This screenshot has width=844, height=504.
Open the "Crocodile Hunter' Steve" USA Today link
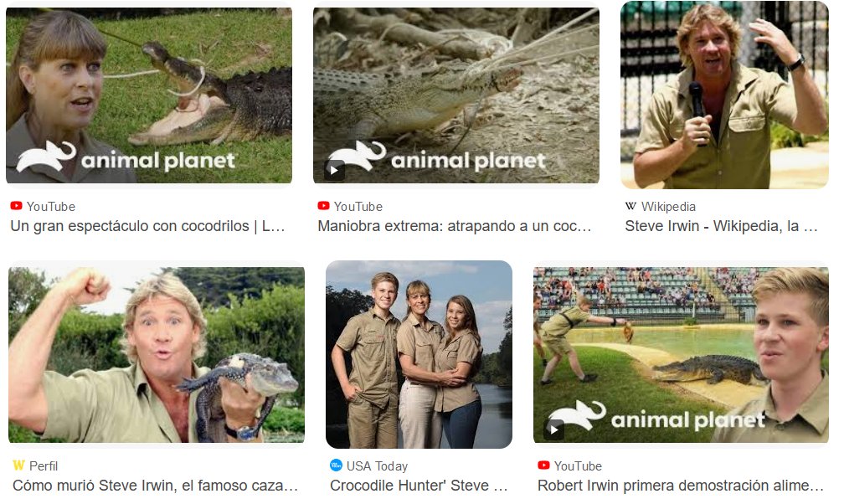click(419, 486)
